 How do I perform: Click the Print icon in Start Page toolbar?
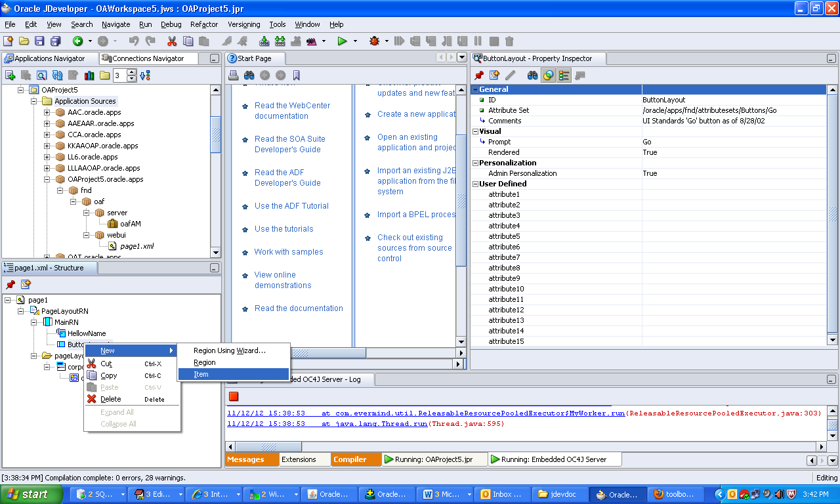coord(234,75)
